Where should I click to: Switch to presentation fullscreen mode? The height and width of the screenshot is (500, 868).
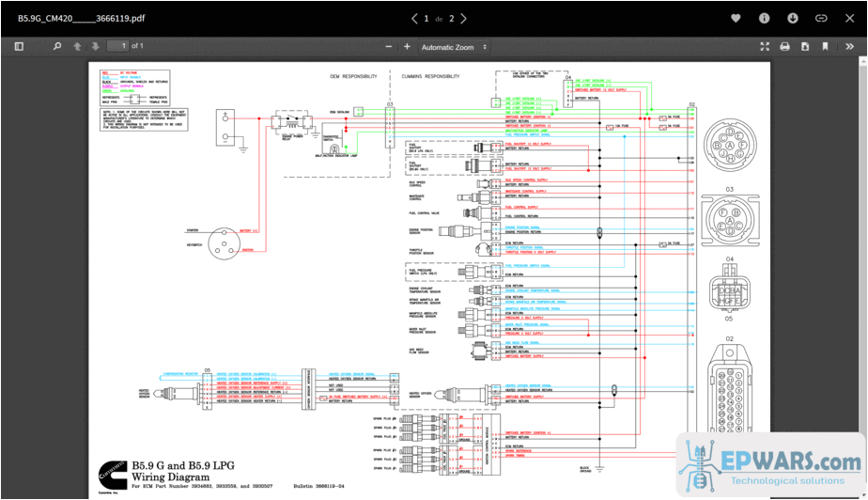[764, 46]
